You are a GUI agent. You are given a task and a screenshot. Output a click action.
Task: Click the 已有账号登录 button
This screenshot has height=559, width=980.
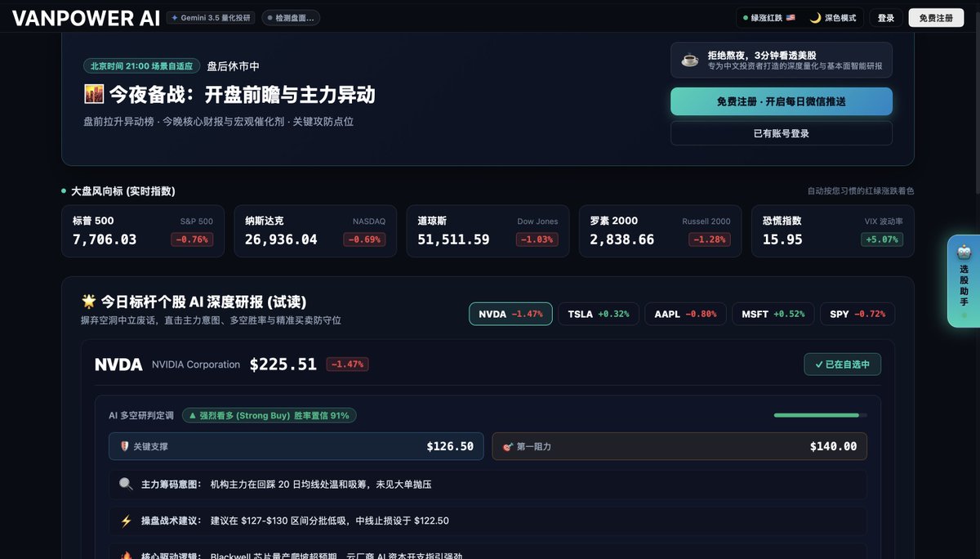coord(782,133)
